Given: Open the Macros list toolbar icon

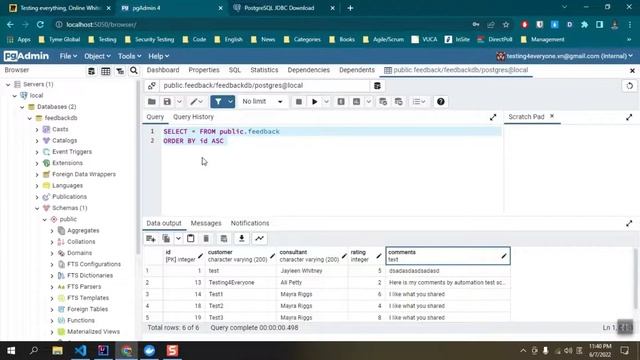Looking at the screenshot, I should point(418,102).
